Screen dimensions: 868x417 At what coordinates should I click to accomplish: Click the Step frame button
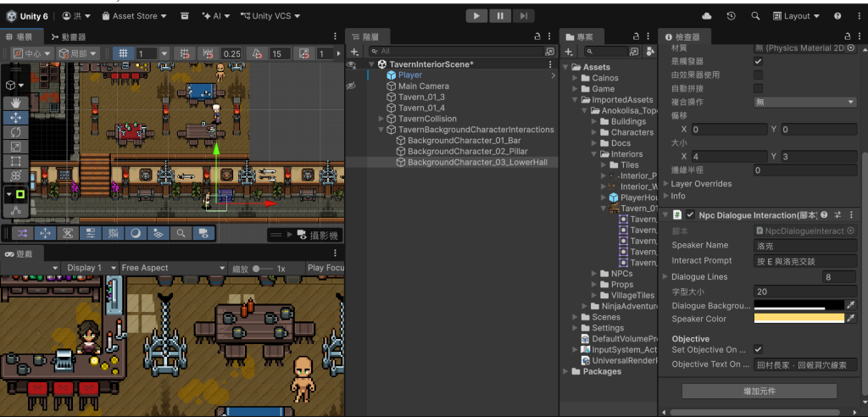pos(524,16)
